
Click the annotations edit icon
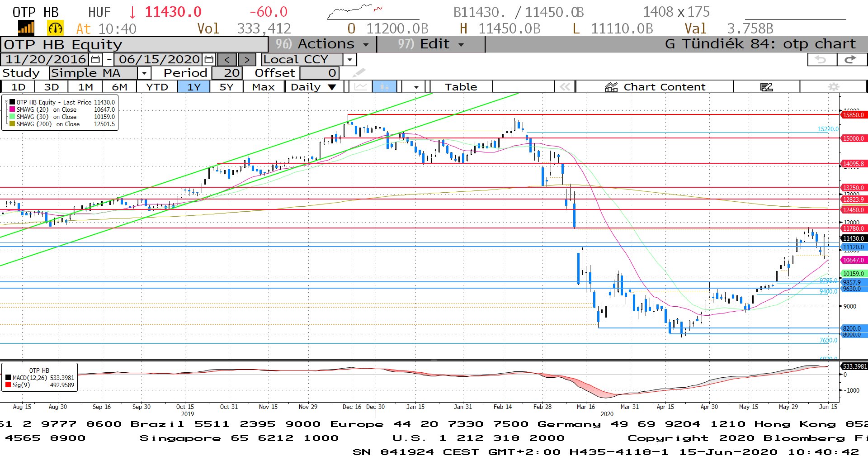pyautogui.click(x=766, y=86)
